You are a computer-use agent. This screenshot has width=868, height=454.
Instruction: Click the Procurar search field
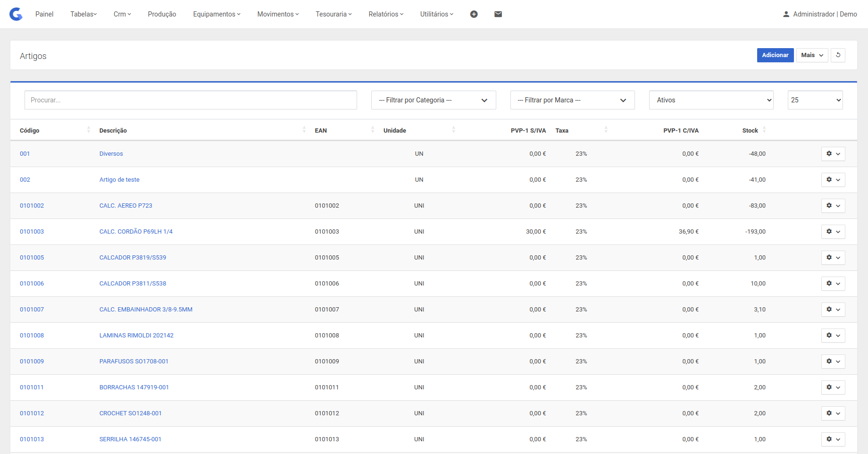[x=191, y=100]
